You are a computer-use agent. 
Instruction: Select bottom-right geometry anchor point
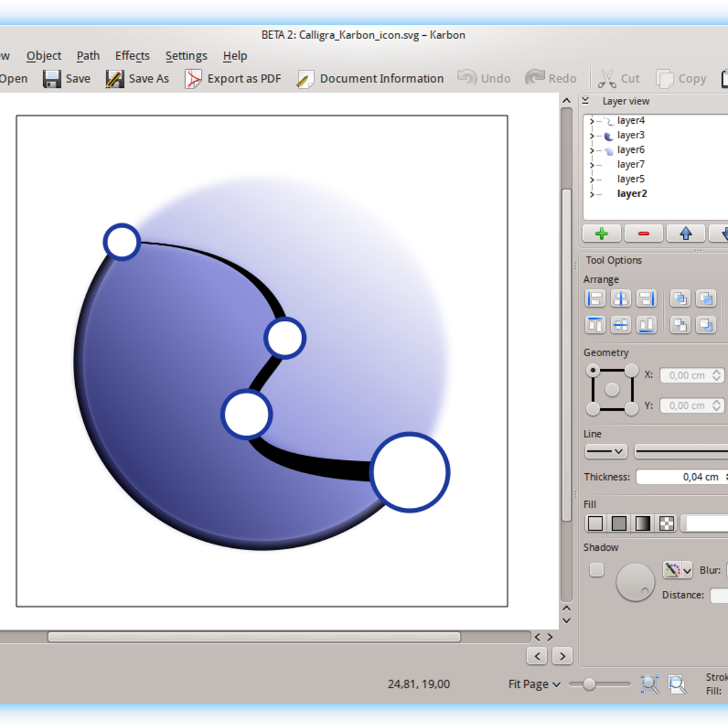click(x=632, y=409)
